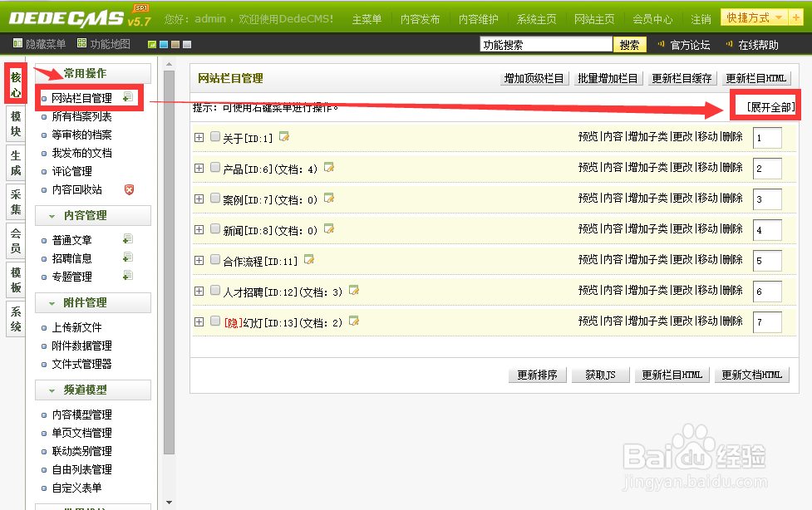Click the sort order input for 关于 category
The width and height of the screenshot is (812, 510).
768,136
